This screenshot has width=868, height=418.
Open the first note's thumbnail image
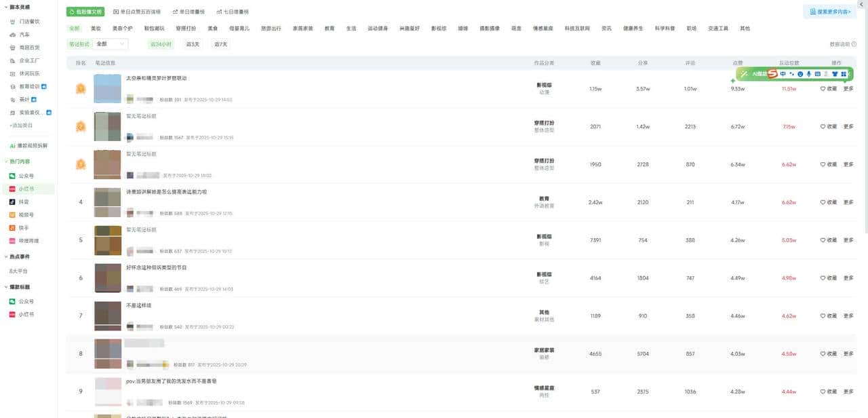107,89
